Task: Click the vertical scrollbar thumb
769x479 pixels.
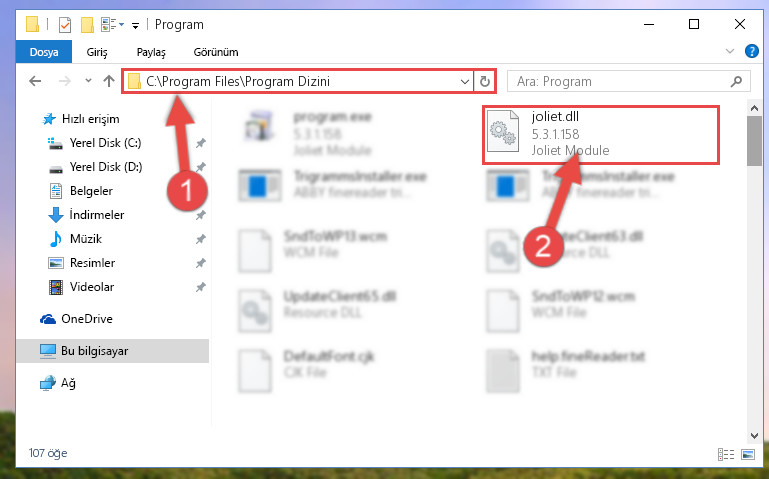Action: 754,141
